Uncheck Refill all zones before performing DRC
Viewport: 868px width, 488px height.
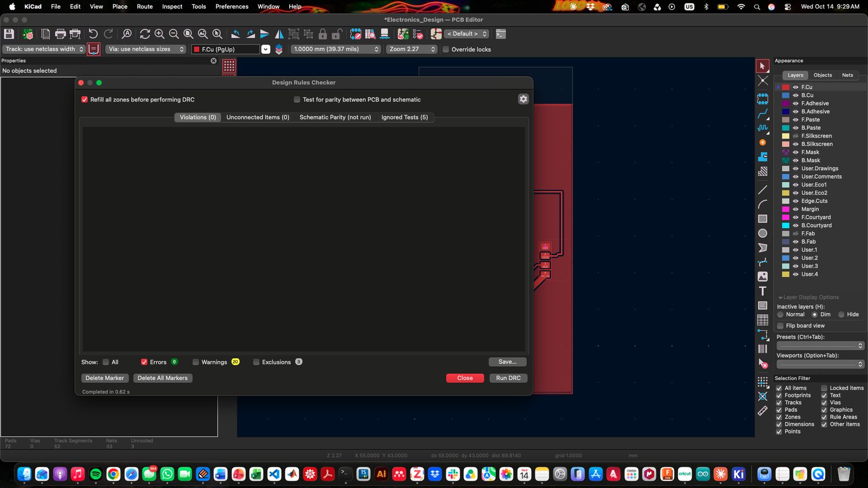pos(85,100)
